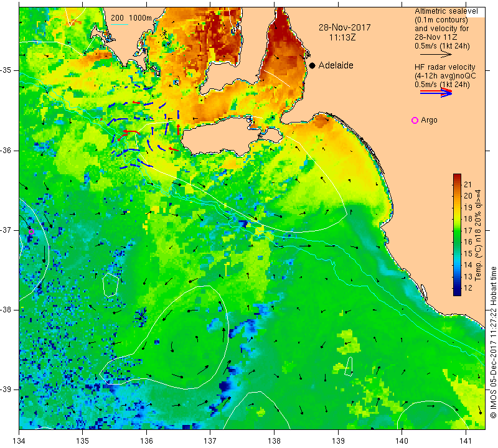The height and width of the screenshot is (448, 498).
Task: Select the magenta Argo circle in the legend
Action: [x=415, y=120]
